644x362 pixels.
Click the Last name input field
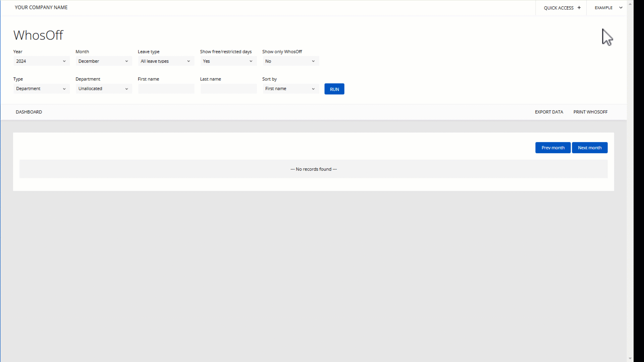pyautogui.click(x=228, y=89)
